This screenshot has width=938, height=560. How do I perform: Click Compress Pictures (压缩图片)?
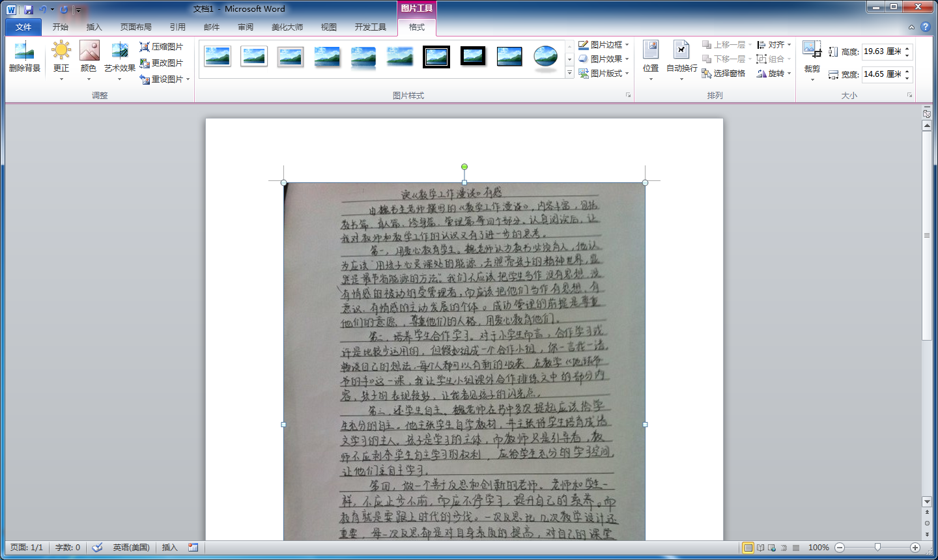(x=162, y=47)
